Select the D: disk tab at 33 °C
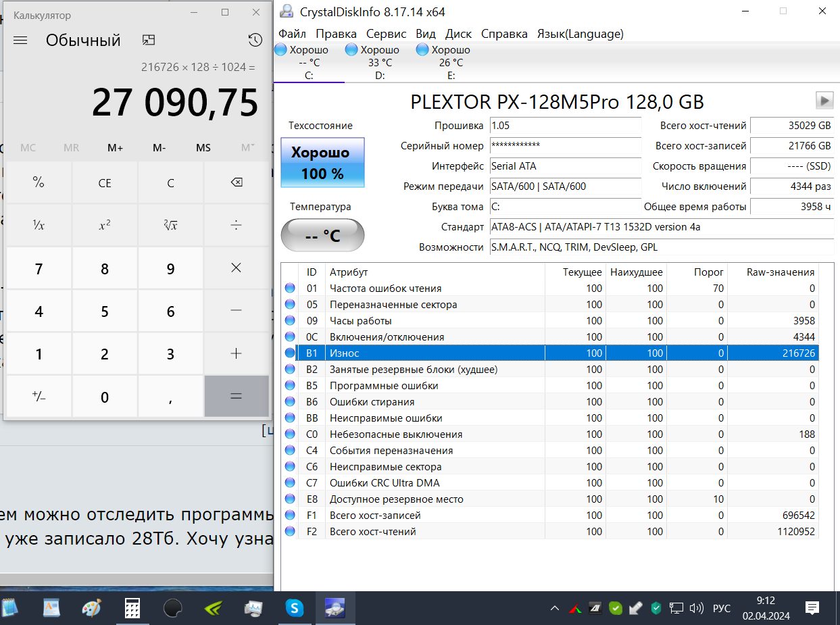Screen dimensions: 840x625 click(380, 62)
